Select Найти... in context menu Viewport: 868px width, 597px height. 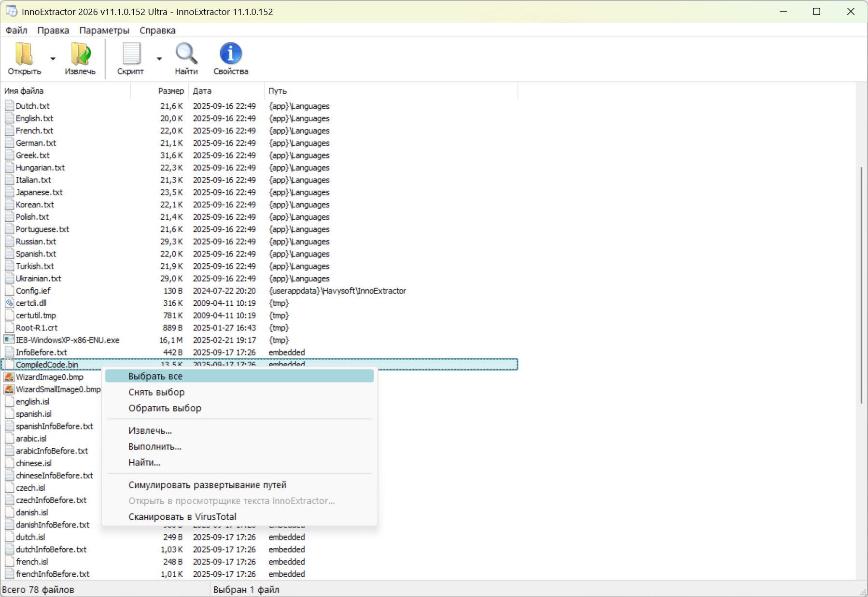239,462
